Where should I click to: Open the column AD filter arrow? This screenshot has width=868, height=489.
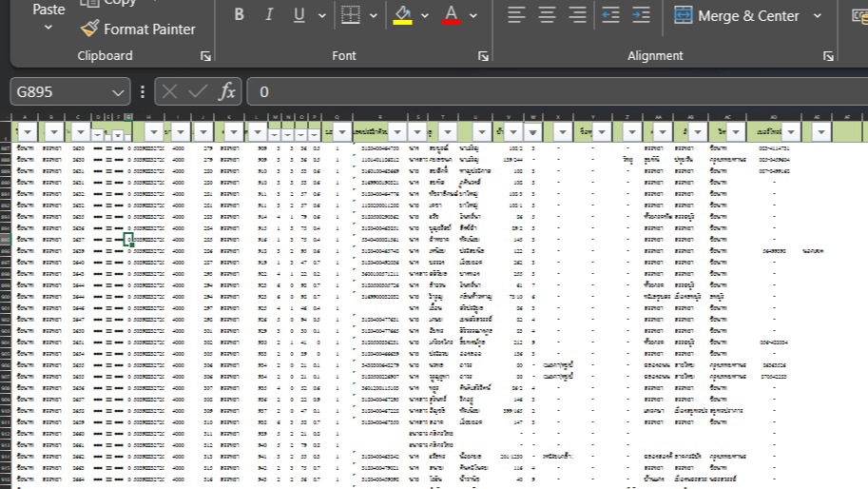pyautogui.click(x=790, y=132)
